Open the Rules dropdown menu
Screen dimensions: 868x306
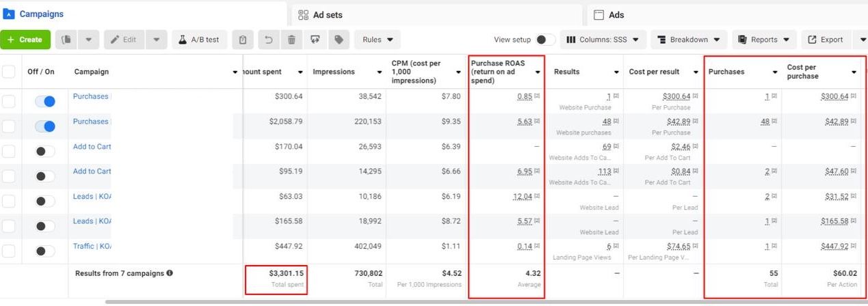click(378, 40)
